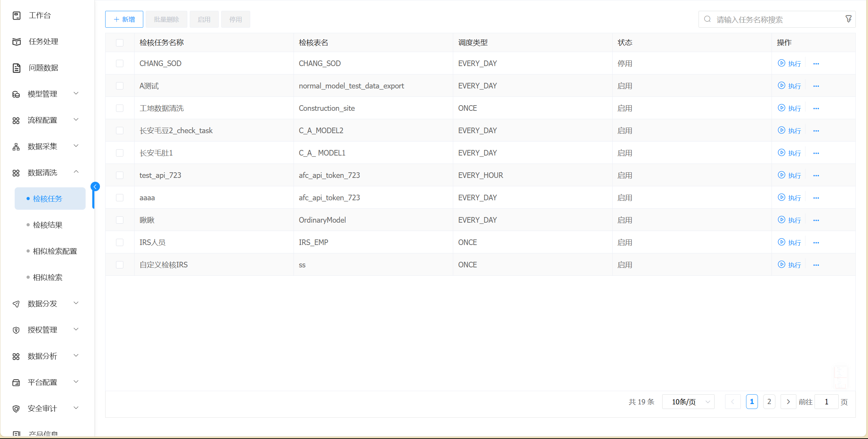Open the 检核结果 submenu item
Screen dimensions: 868x439
point(48,225)
